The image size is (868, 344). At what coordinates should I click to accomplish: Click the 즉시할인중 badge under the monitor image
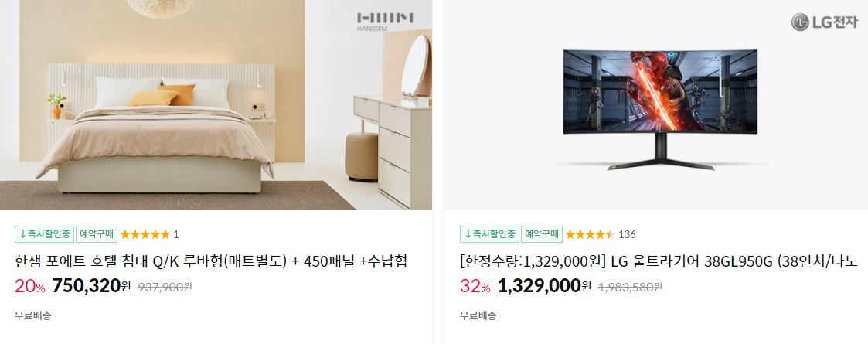(489, 234)
